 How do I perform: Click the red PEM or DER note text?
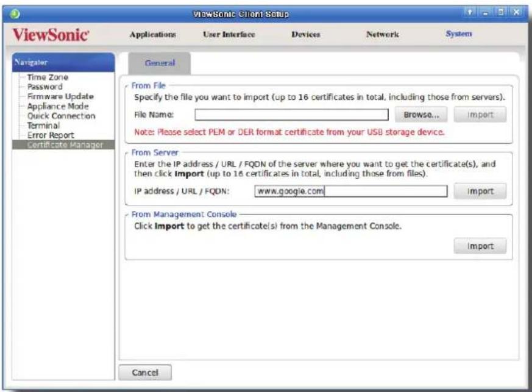(289, 132)
